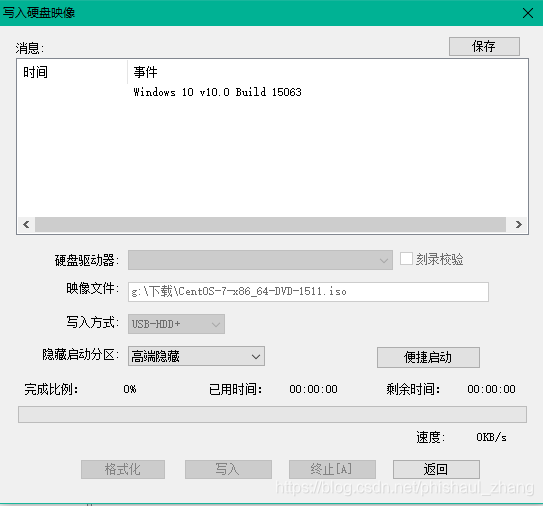Click the 返回 button
The width and height of the screenshot is (543, 506).
pyautogui.click(x=436, y=469)
